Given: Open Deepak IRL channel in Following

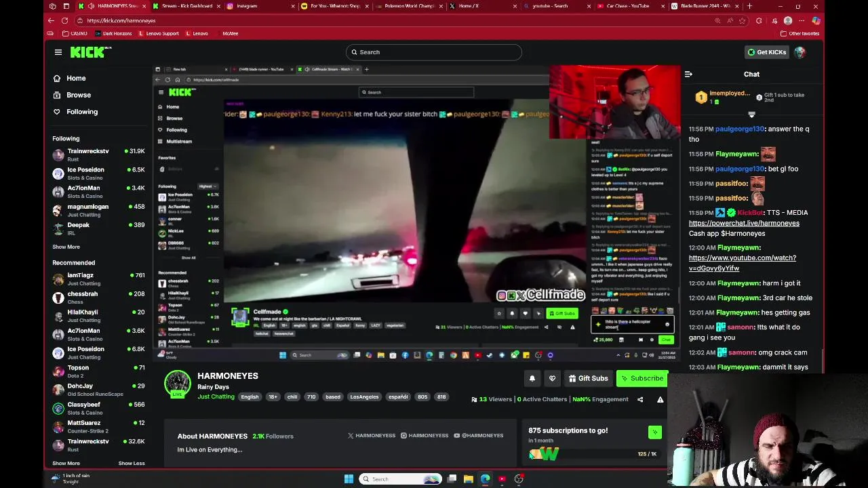Looking at the screenshot, I should 98,228.
